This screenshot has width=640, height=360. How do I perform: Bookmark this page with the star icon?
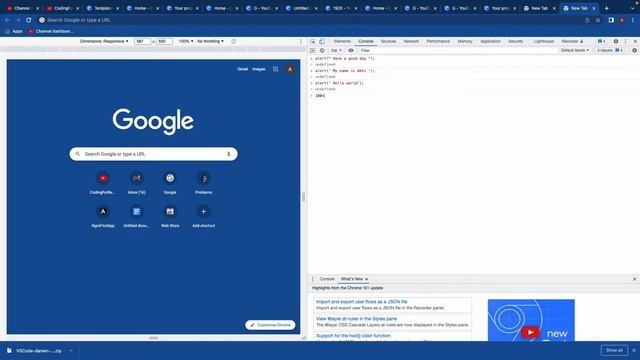tap(598, 20)
